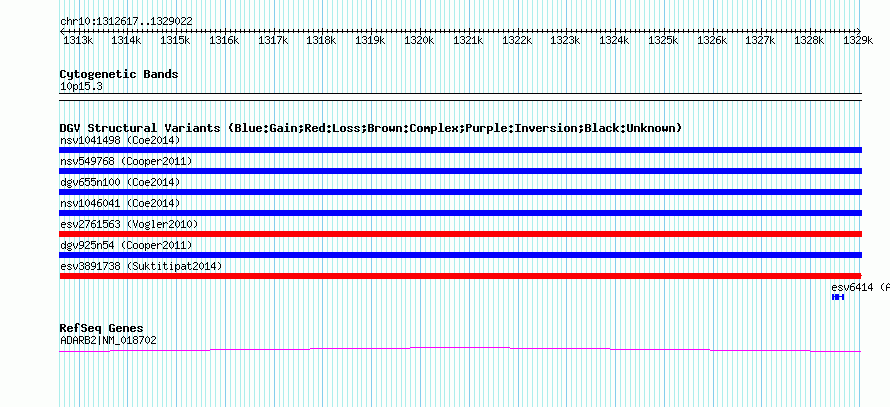Click the chr10:1312617..1329022 region label
890x407 pixels.
126,22
